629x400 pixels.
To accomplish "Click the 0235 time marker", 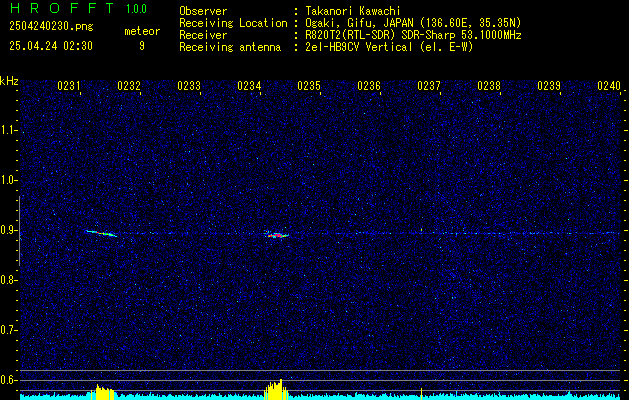I will [x=309, y=86].
